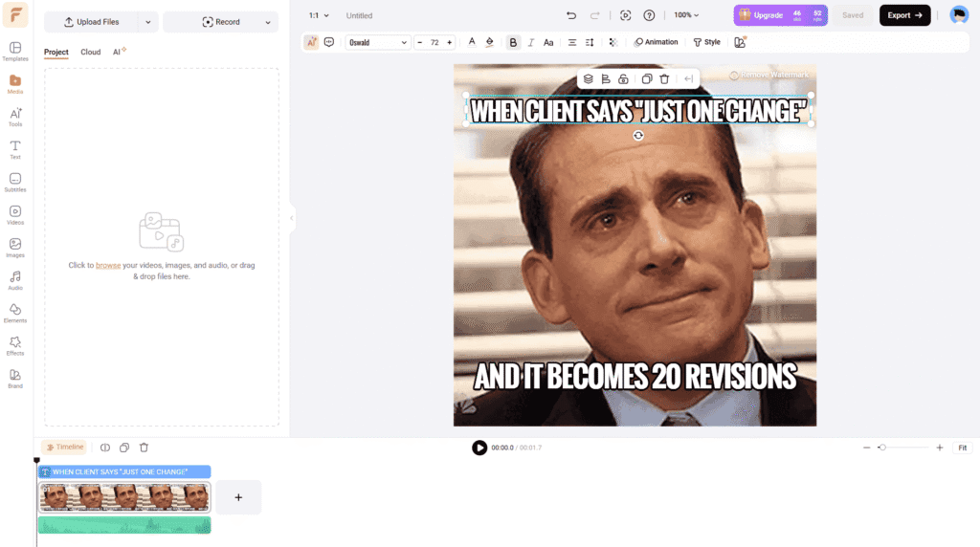Open the text color picker
Viewport: 980px width, 547px height.
point(472,42)
